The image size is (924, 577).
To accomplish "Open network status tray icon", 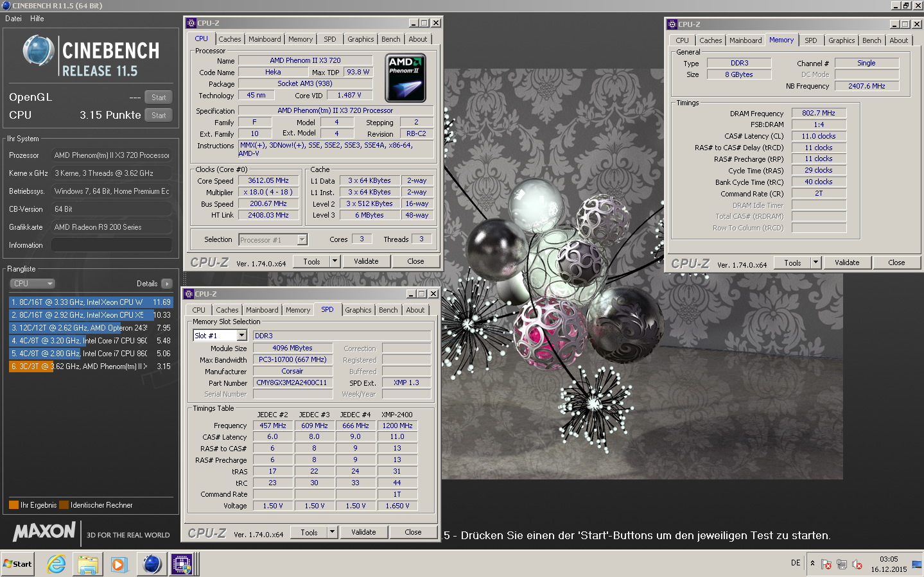I will click(x=841, y=564).
